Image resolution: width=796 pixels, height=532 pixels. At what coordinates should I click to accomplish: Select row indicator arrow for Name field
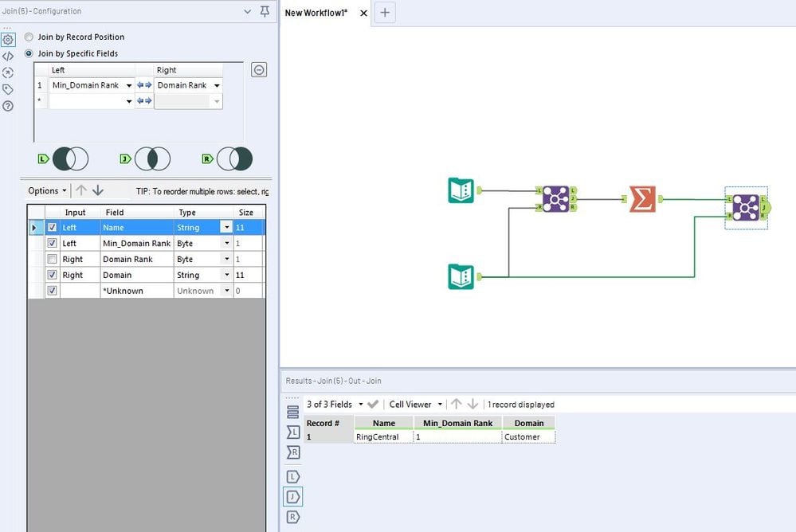36,228
